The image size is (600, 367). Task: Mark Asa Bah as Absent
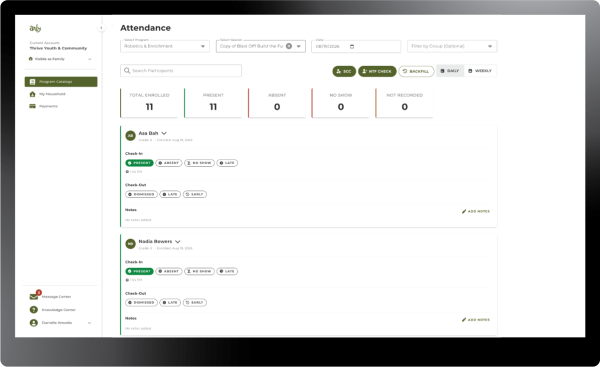click(169, 163)
